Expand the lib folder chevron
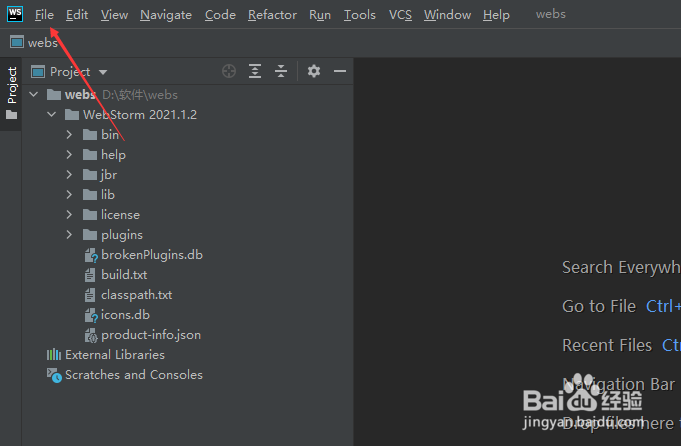Viewport: 681px width, 446px height. click(69, 194)
